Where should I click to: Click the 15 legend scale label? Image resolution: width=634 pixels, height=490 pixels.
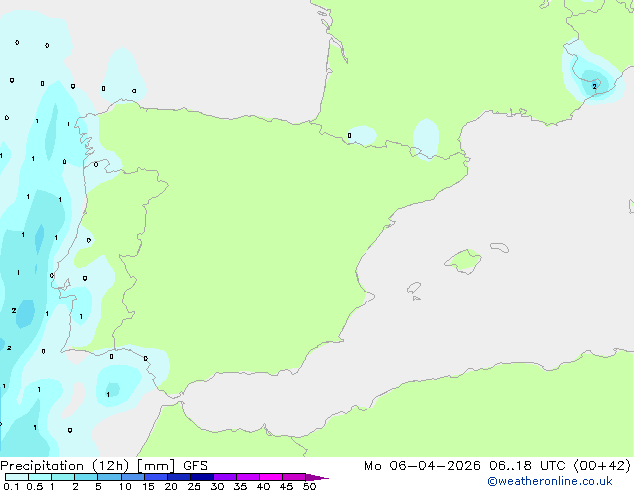click(x=148, y=486)
